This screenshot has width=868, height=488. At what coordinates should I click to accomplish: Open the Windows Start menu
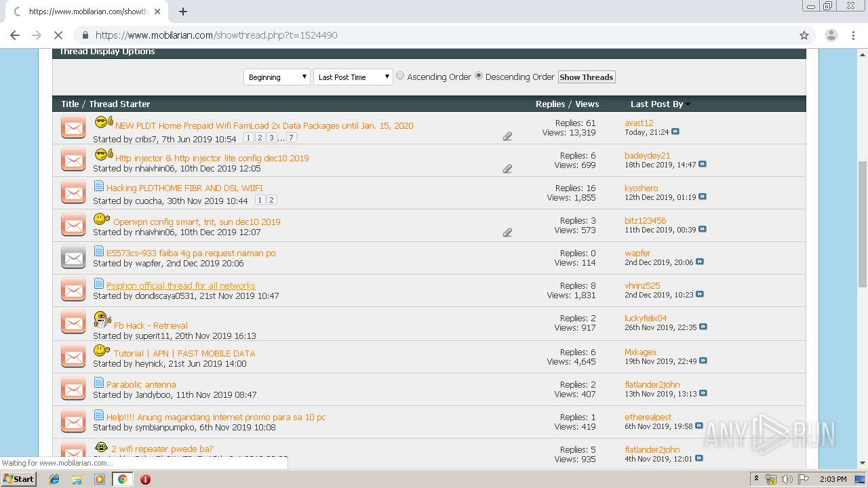point(19,479)
